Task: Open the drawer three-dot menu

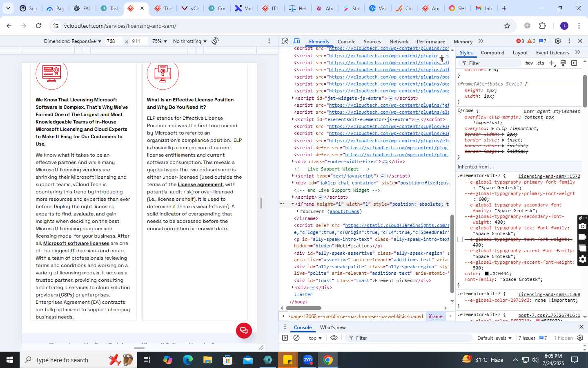Action: [285, 327]
